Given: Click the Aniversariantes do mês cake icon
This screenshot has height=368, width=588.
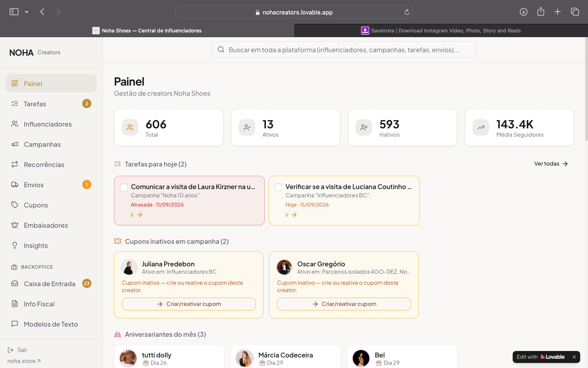Looking at the screenshot, I should 118,334.
